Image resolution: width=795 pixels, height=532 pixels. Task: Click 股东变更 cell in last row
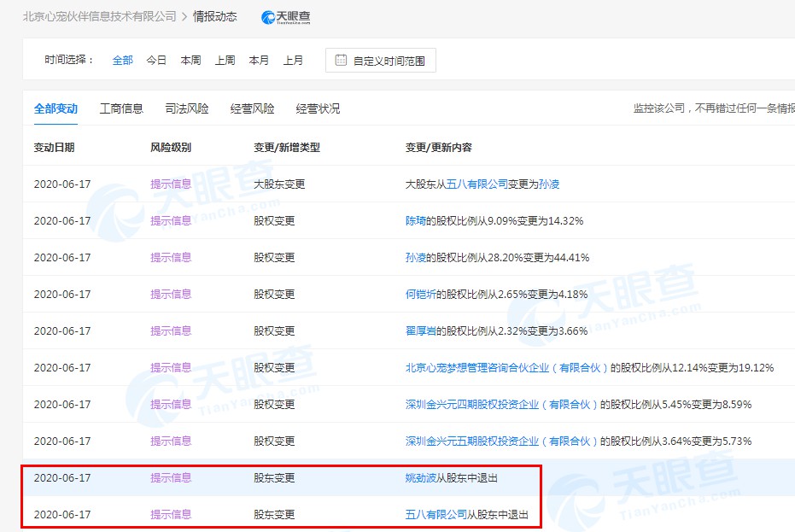[274, 515]
